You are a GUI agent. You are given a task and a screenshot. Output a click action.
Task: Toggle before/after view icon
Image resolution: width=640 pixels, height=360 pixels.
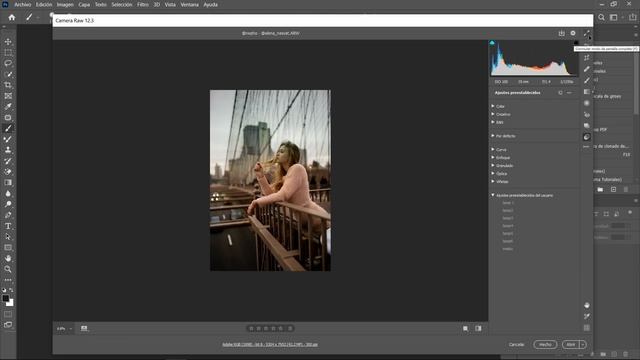[x=466, y=329]
